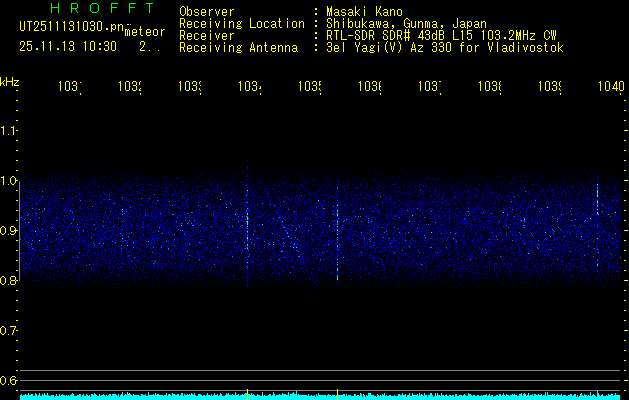Click the 0.9 frequency axis tick
Image resolution: width=629 pixels, height=400 pixels.
[9, 231]
